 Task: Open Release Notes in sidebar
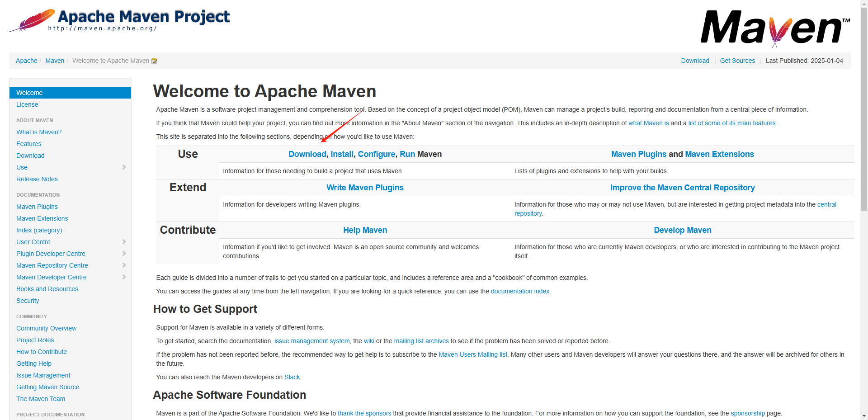[37, 179]
